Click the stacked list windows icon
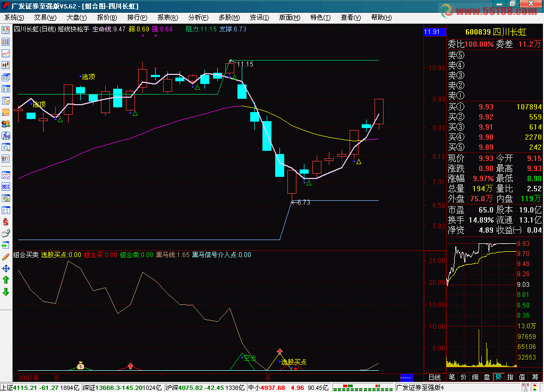Screen dimensions: 544x392 (5, 77)
